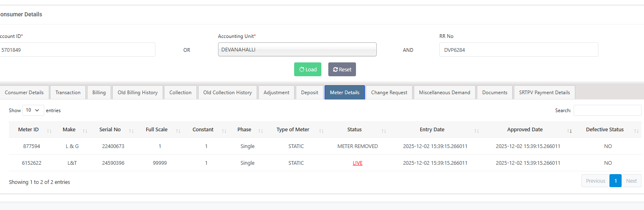Click the RR No input field
The width and height of the screenshot is (644, 210).
pyautogui.click(x=519, y=50)
